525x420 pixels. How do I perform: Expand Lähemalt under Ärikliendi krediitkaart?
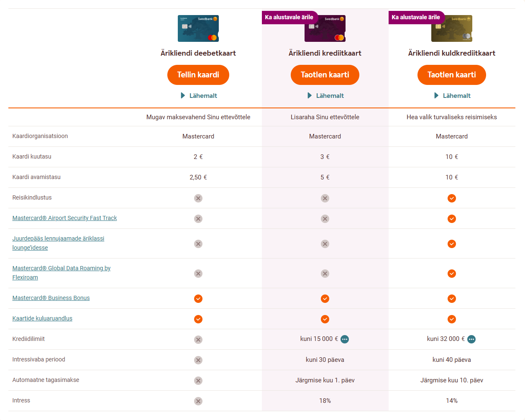325,96
